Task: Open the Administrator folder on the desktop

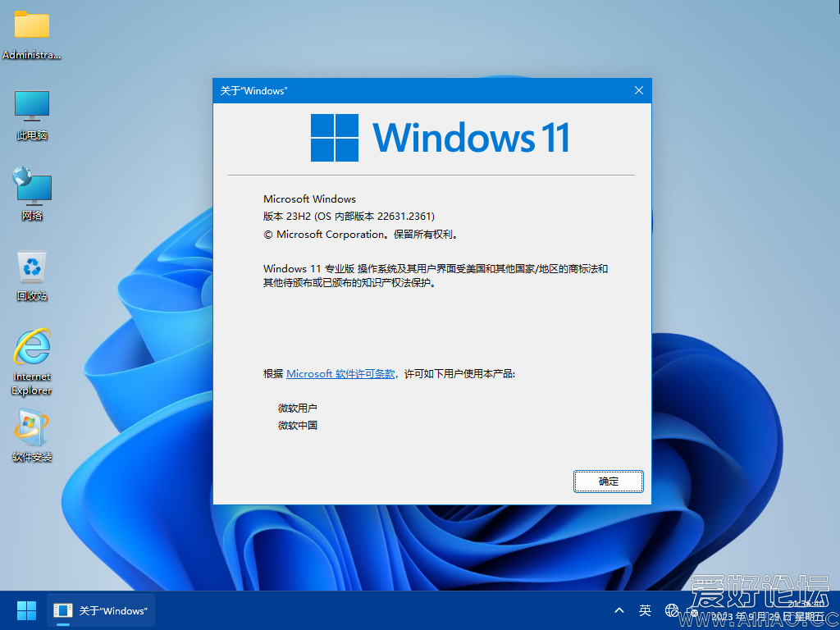Action: tap(31, 29)
